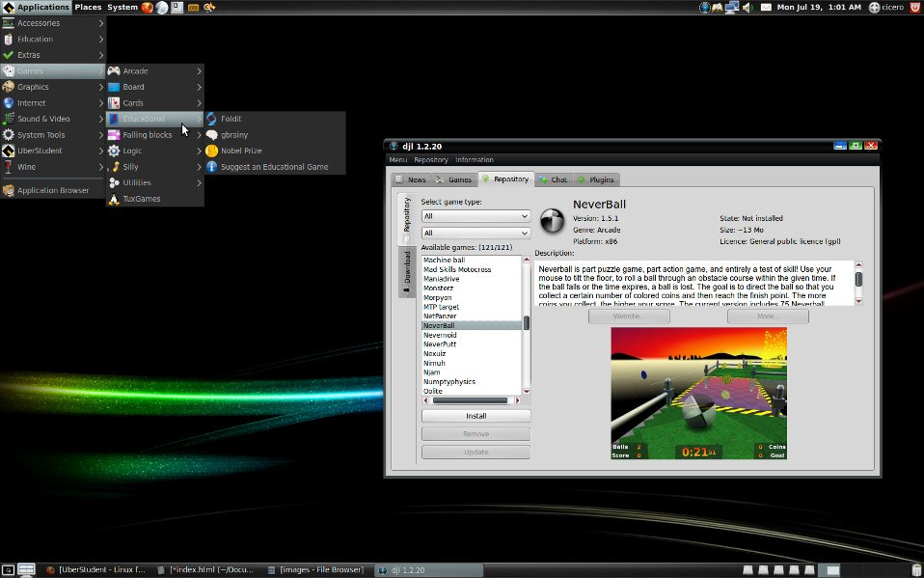
Task: Launch Foldit educational game
Action: tap(275, 119)
